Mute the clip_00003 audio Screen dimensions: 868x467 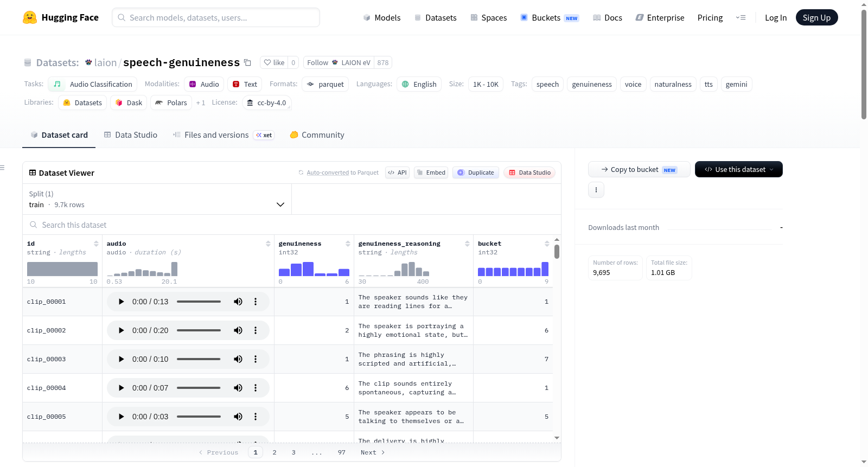[238, 359]
